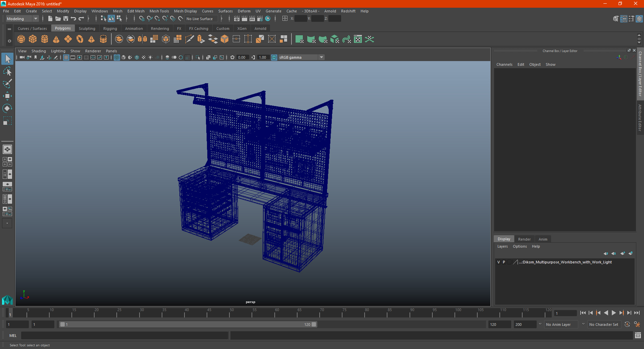644x349 pixels.
Task: Toggle playback P box of Dikom layer
Action: 504,262
